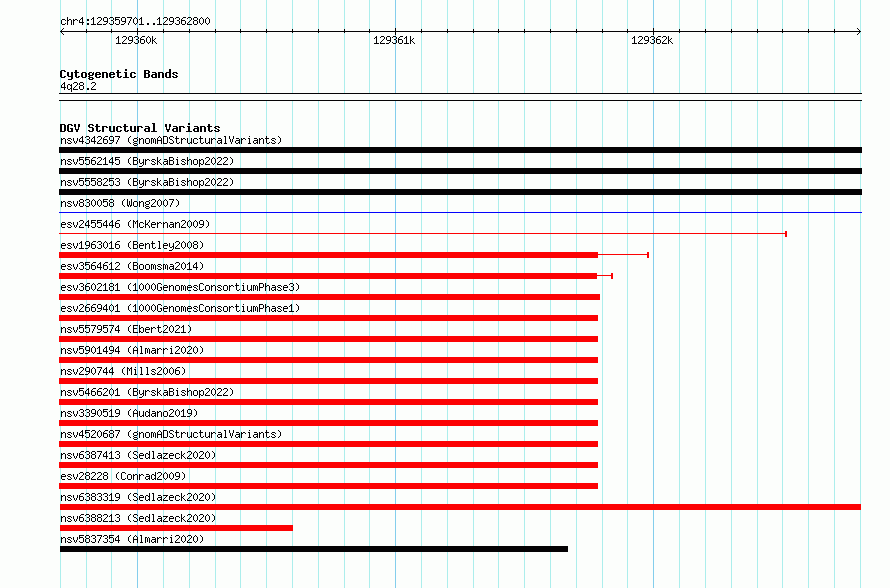Image resolution: width=890 pixels, height=588 pixels.
Task: Open esv2455446 McKernan2009 variant label
Action: pos(135,224)
